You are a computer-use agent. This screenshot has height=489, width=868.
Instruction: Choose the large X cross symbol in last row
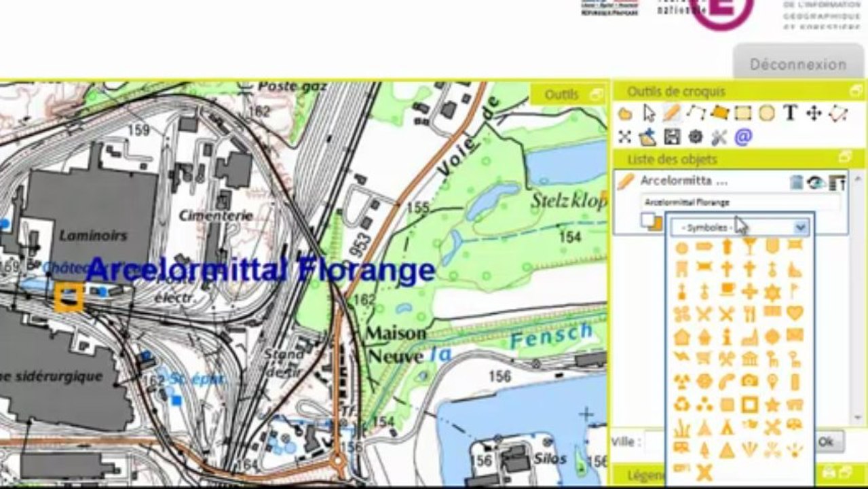coord(704,471)
